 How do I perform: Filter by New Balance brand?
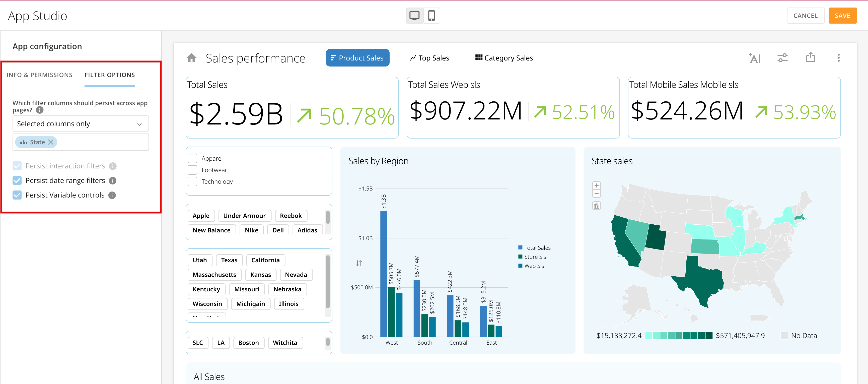pos(212,230)
